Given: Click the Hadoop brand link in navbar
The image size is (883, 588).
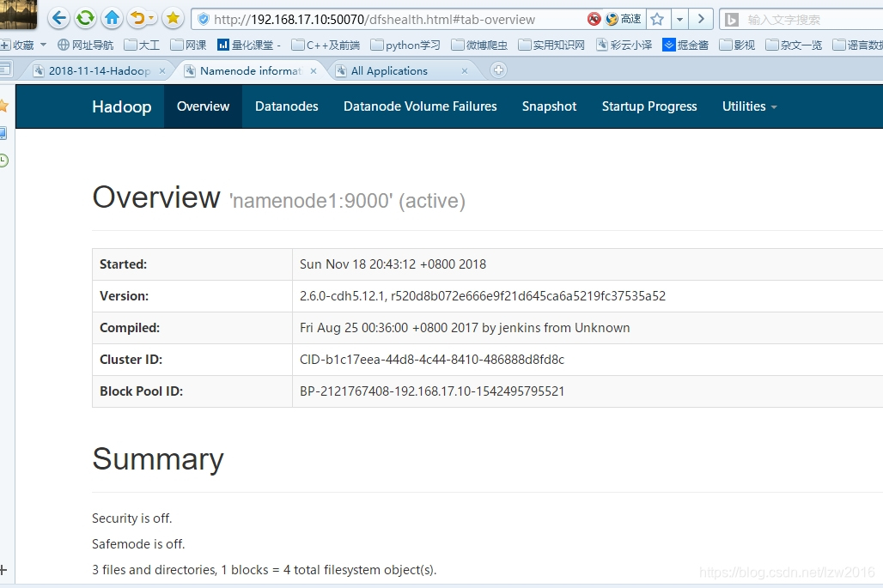Looking at the screenshot, I should [122, 106].
